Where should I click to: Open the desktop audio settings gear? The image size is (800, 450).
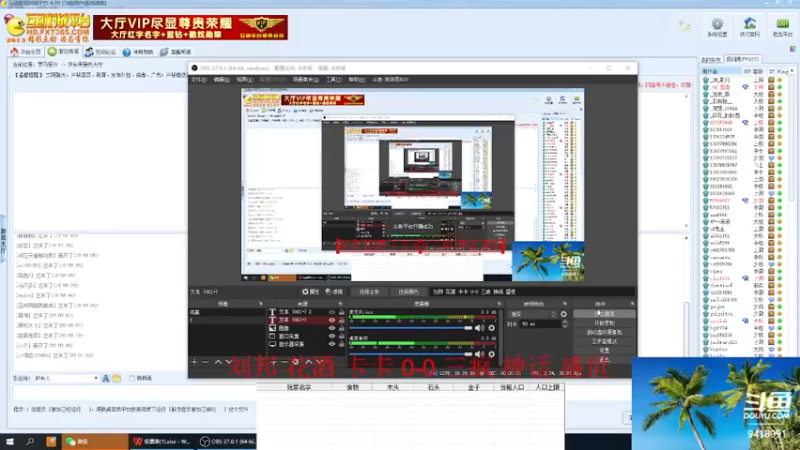491,354
